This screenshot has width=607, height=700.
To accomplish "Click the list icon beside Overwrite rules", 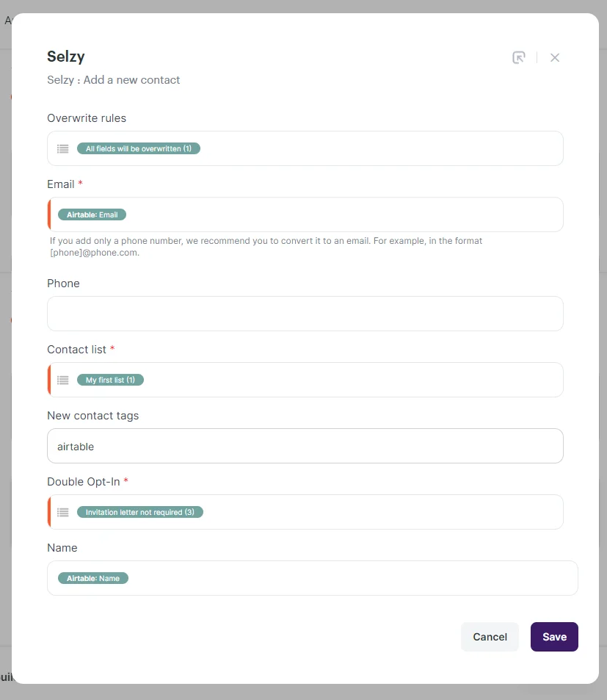I will click(62, 148).
